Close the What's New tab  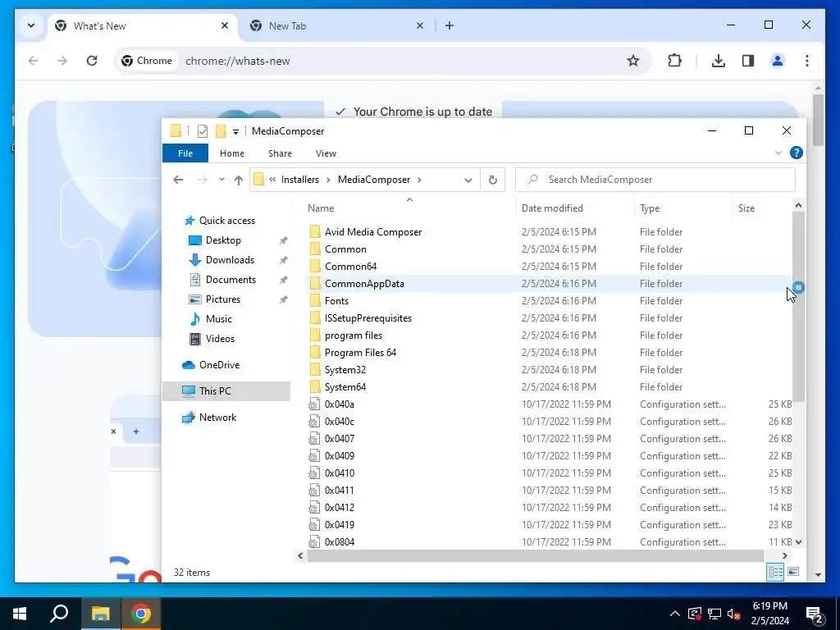tap(225, 25)
